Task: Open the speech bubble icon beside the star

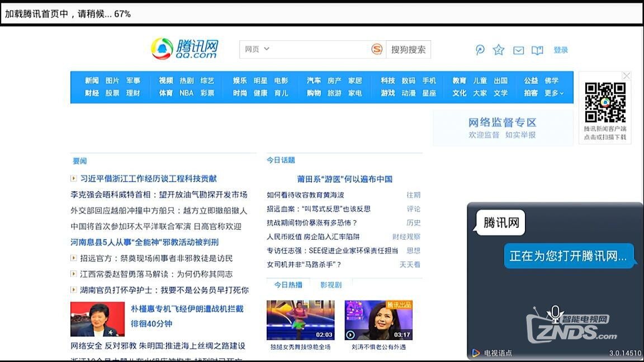Action: point(480,50)
